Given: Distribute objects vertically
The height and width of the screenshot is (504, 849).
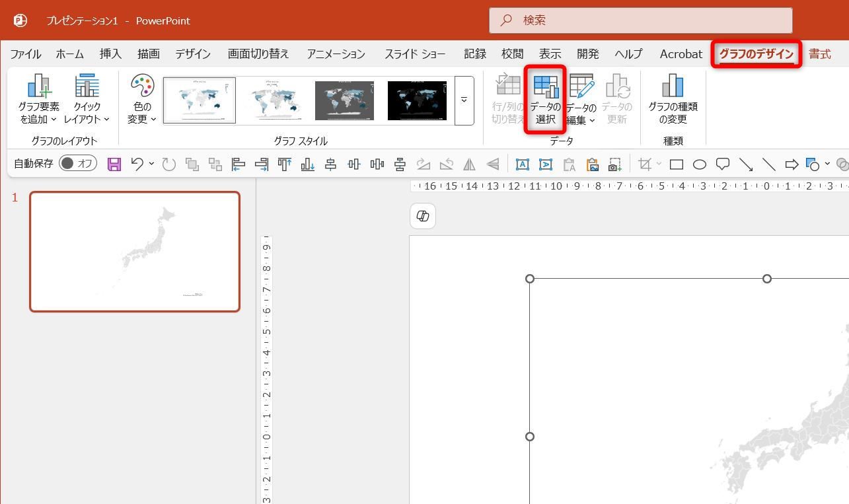Looking at the screenshot, I should (x=400, y=164).
